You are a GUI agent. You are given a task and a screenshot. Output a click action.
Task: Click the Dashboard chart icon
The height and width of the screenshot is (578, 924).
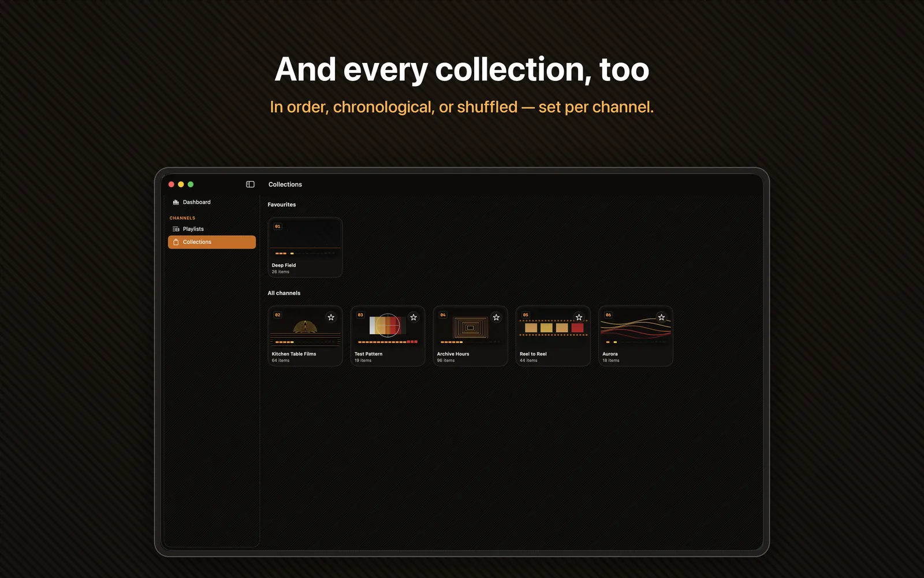click(x=176, y=202)
